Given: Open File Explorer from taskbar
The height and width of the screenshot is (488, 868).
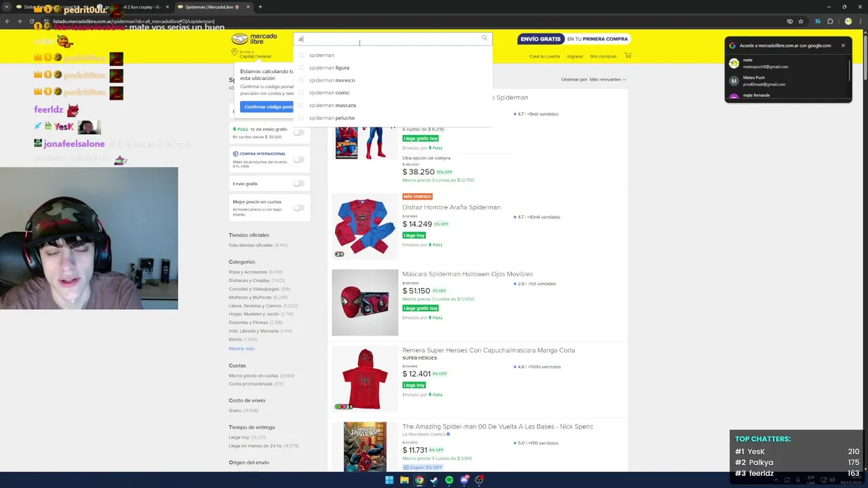Looking at the screenshot, I should (x=404, y=480).
